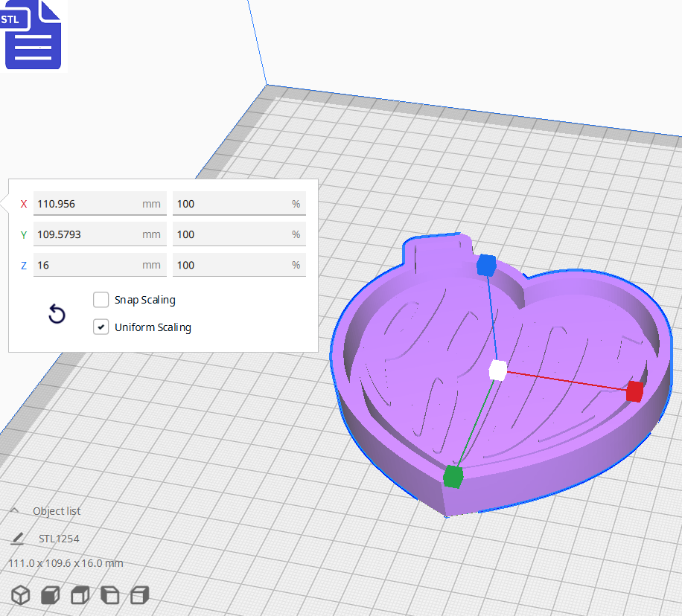Switch to the front view cube icon
This screenshot has width=682, height=616.
(50, 594)
